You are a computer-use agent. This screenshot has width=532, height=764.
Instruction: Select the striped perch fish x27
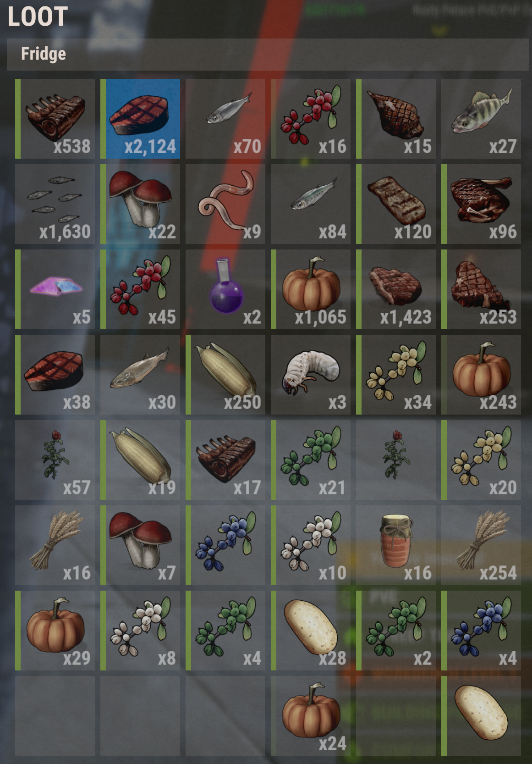(x=481, y=119)
